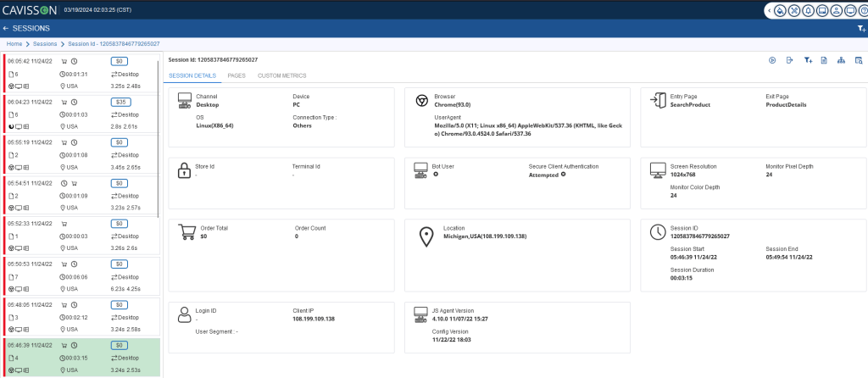Click the help question mark icon
The image size is (868, 378).
(x=864, y=11)
